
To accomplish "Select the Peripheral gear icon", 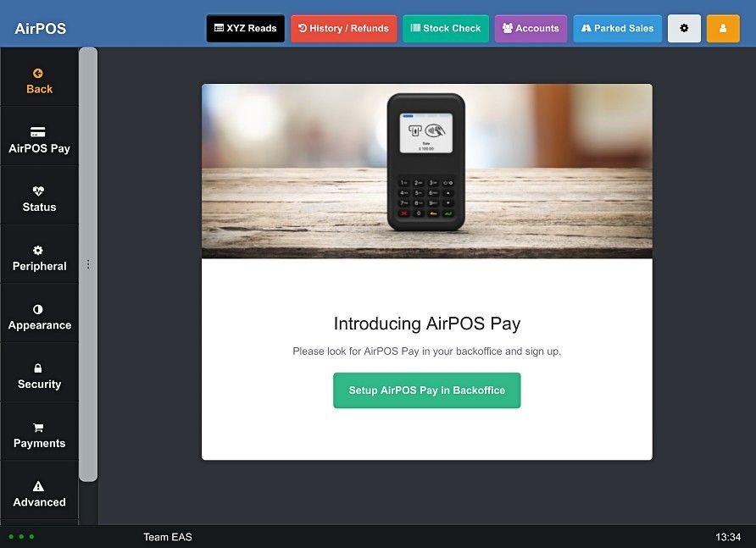I will tap(37, 250).
